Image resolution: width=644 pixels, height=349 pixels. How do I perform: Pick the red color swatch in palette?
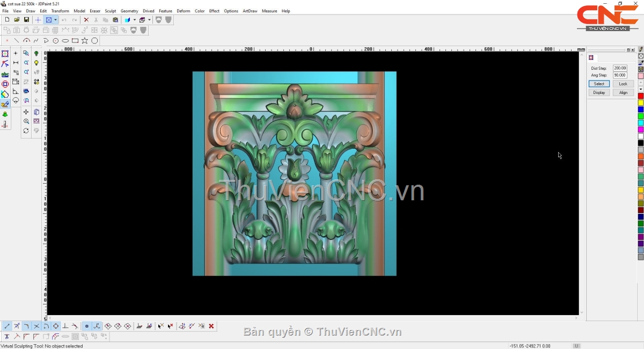point(641,96)
